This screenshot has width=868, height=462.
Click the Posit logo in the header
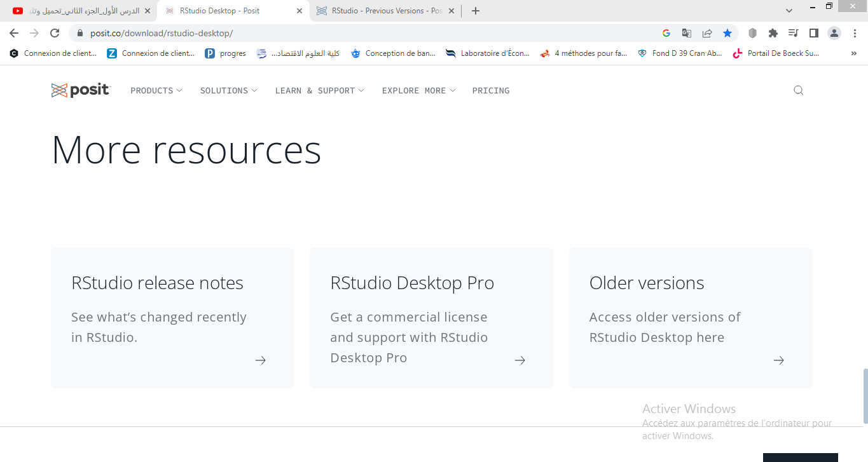(x=81, y=90)
